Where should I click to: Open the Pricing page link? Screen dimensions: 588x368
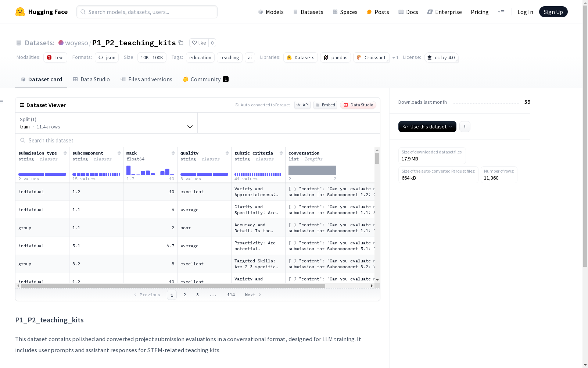[x=480, y=12]
